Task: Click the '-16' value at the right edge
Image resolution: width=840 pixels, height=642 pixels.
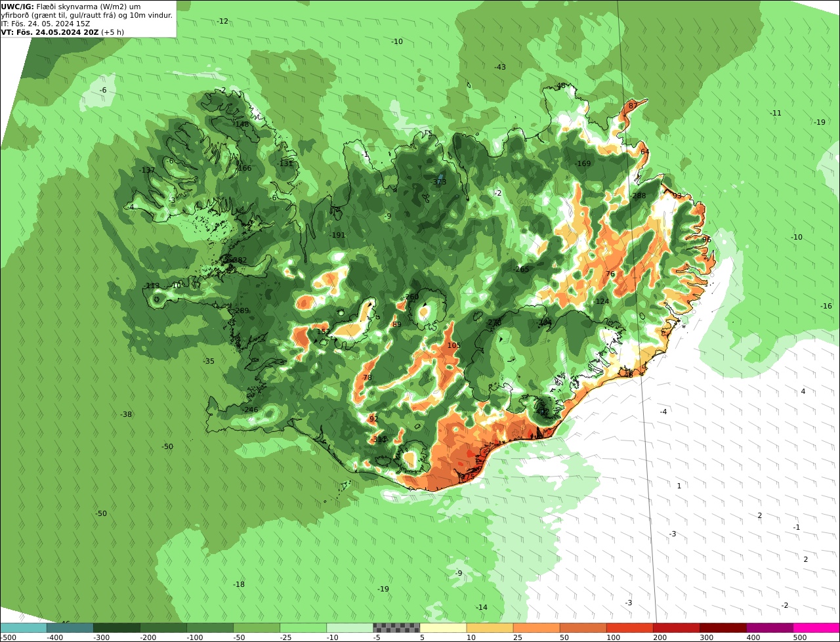Action: pos(826,306)
